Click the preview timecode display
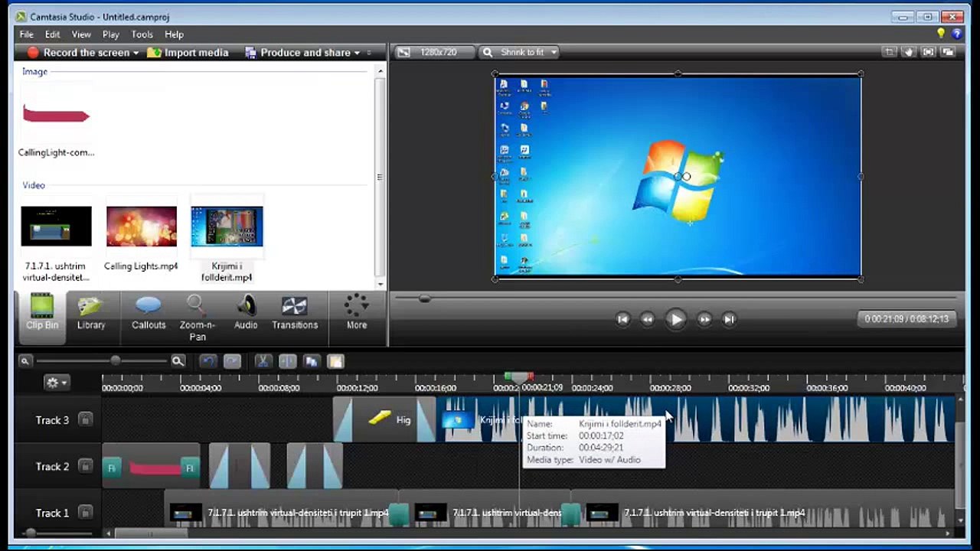This screenshot has height=551, width=980. (906, 319)
